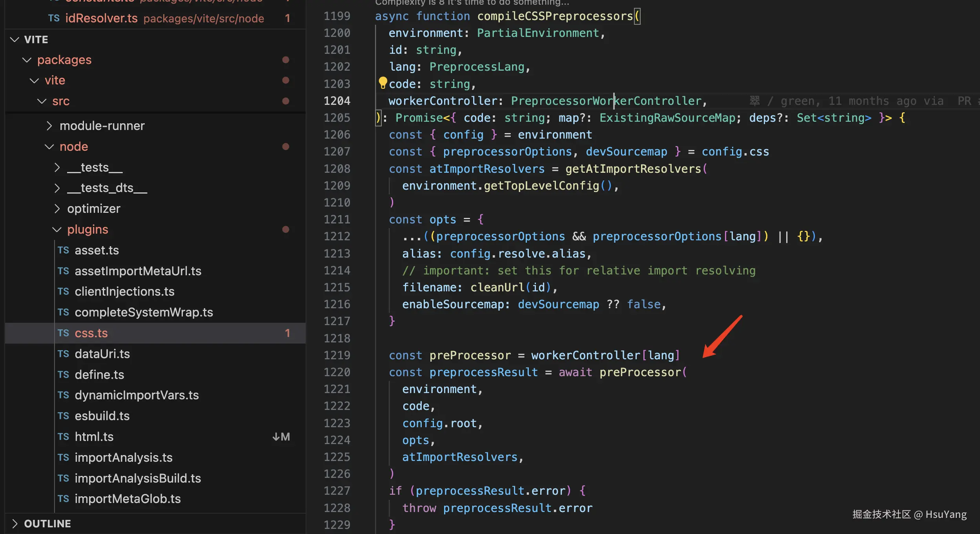Screen dimensions: 980x534
Task: Select the define.ts file
Action: click(x=99, y=375)
